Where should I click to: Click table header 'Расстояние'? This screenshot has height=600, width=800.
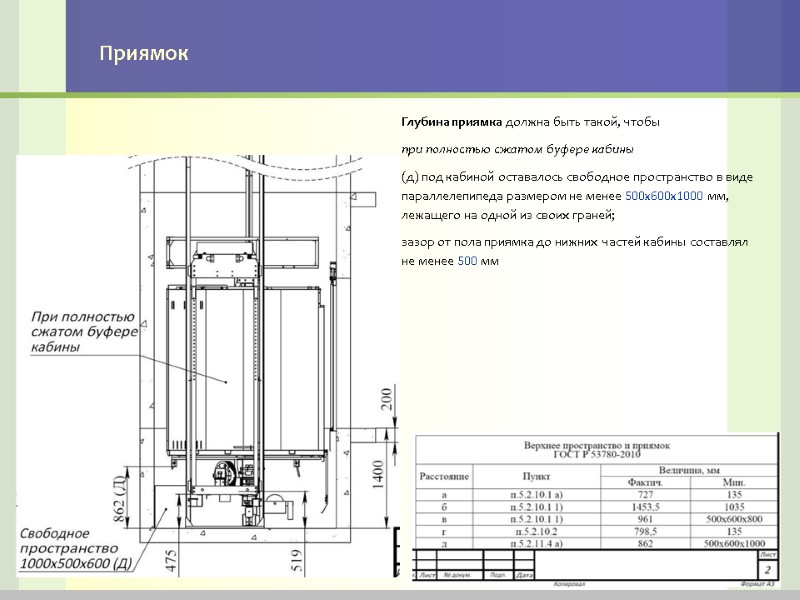pyautogui.click(x=444, y=477)
